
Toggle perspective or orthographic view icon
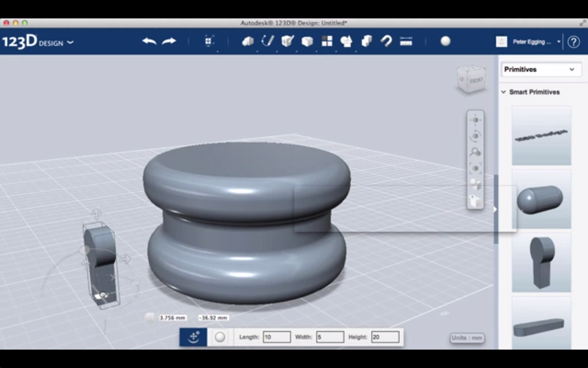point(475,184)
